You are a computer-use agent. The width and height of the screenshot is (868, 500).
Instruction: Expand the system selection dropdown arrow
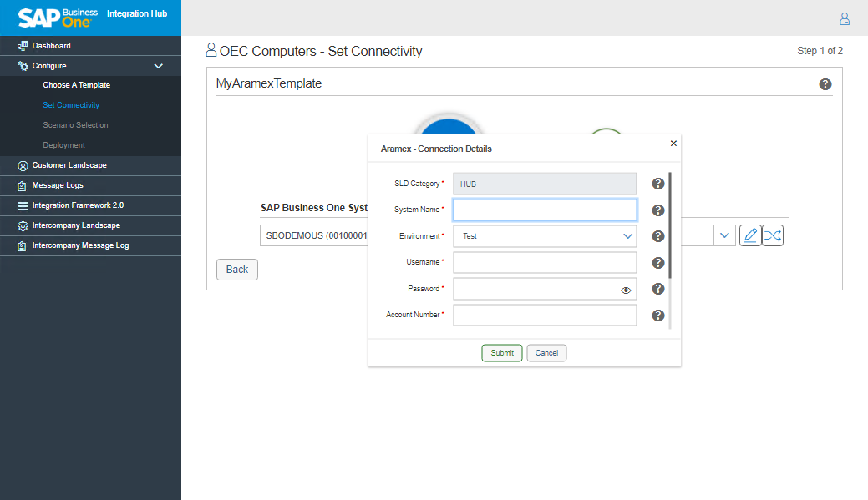pos(723,235)
